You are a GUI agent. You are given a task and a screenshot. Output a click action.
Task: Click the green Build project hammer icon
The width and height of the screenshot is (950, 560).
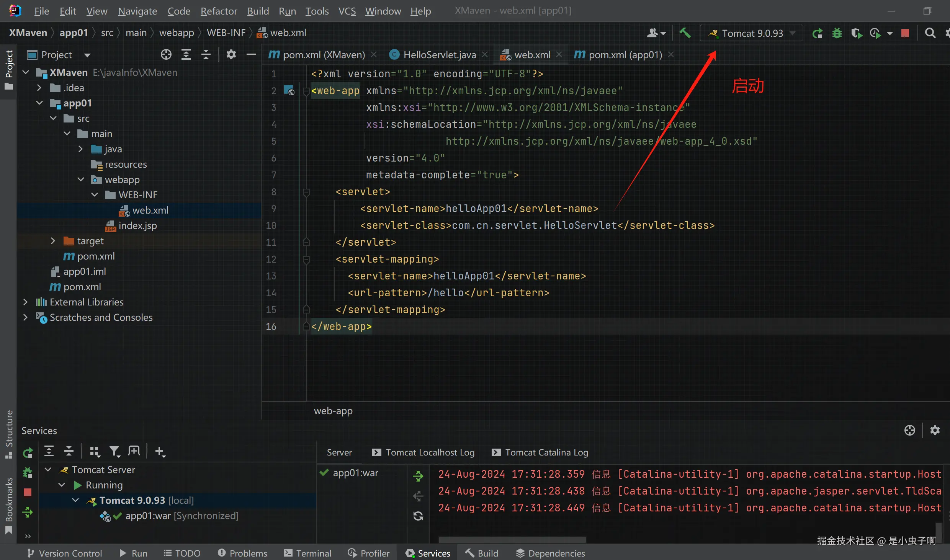pyautogui.click(x=685, y=33)
